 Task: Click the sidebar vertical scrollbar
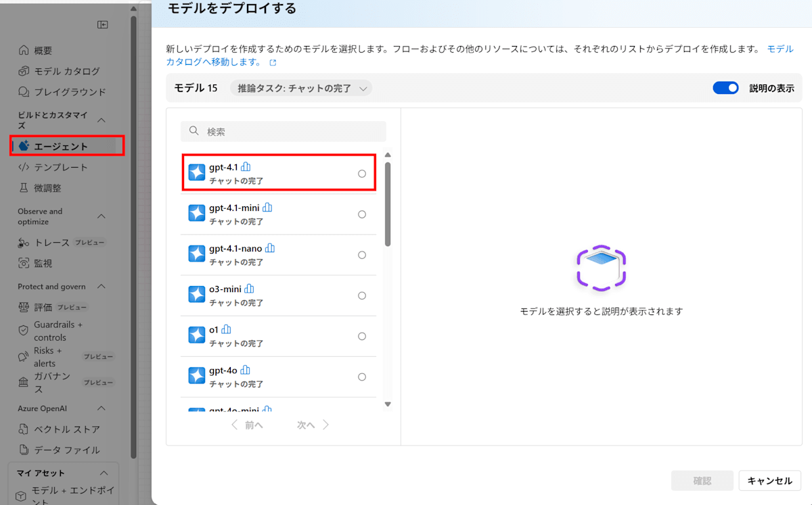[x=133, y=237]
